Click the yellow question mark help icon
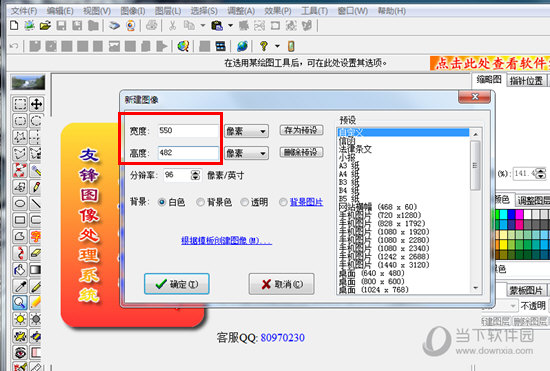This screenshot has height=371, width=550. 264,46
